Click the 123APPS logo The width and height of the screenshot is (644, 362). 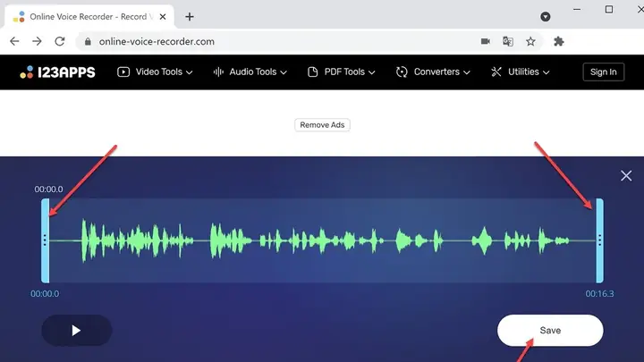pyautogui.click(x=57, y=72)
